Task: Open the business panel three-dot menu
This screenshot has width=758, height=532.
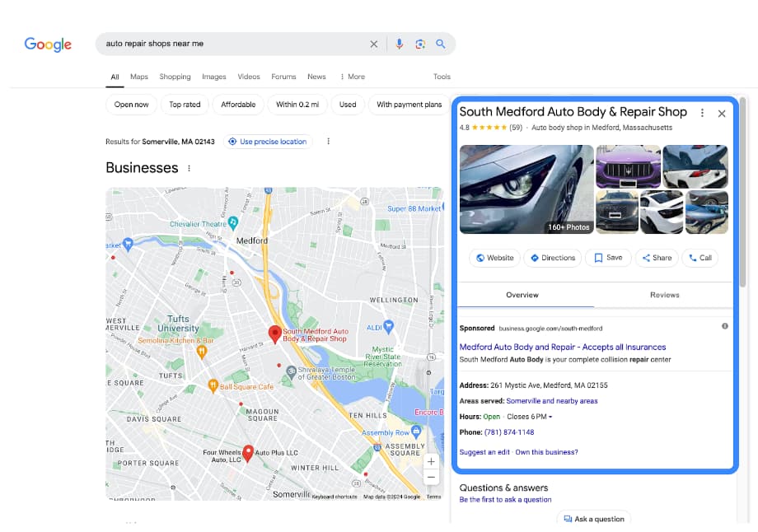Action: click(x=702, y=113)
